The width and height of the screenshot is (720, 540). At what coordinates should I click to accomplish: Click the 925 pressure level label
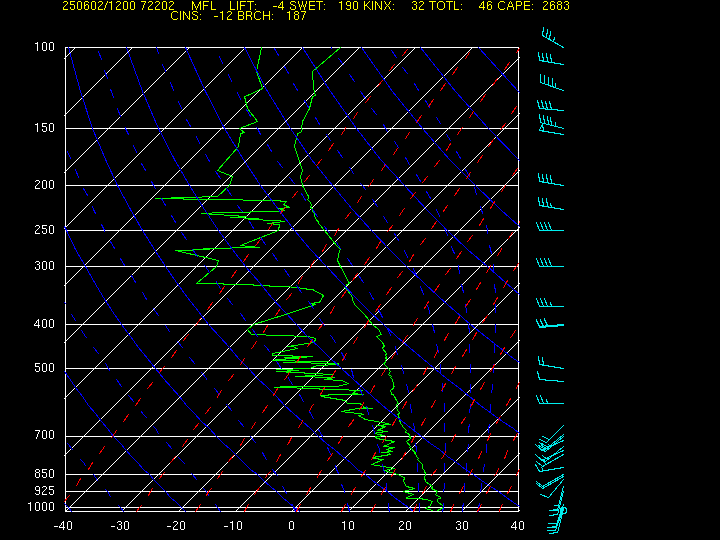click(45, 491)
